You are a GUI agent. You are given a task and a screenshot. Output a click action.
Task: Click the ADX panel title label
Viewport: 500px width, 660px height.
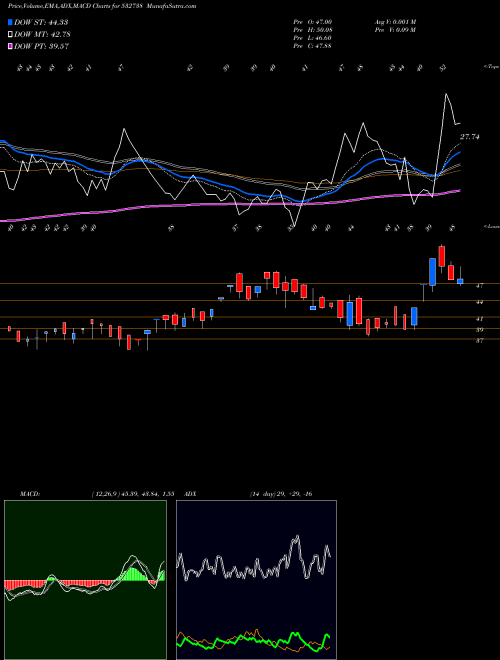[x=190, y=494]
